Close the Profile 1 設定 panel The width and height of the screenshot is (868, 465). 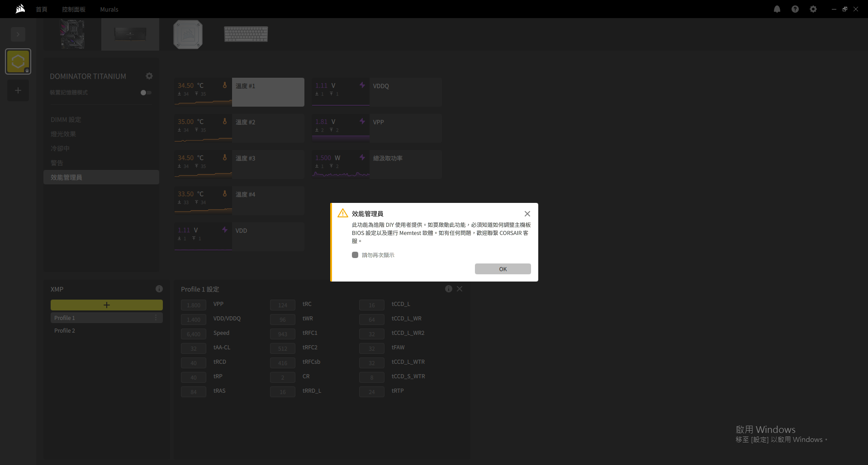click(x=460, y=289)
